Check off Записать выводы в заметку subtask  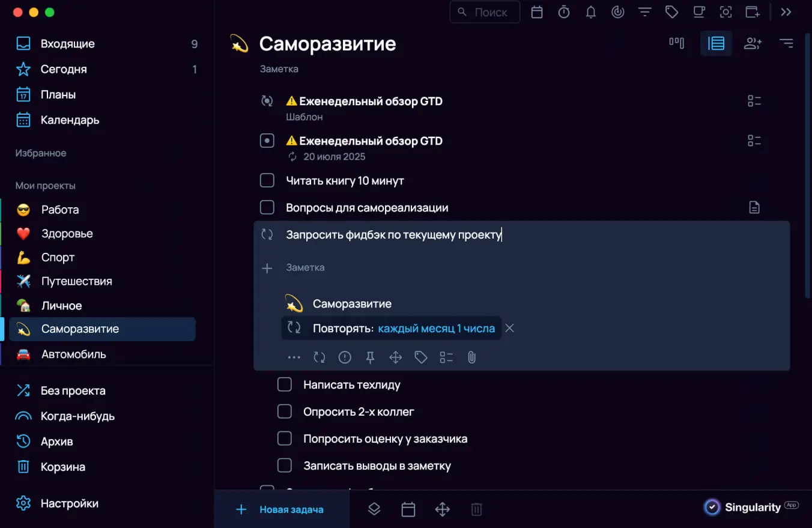pos(284,466)
